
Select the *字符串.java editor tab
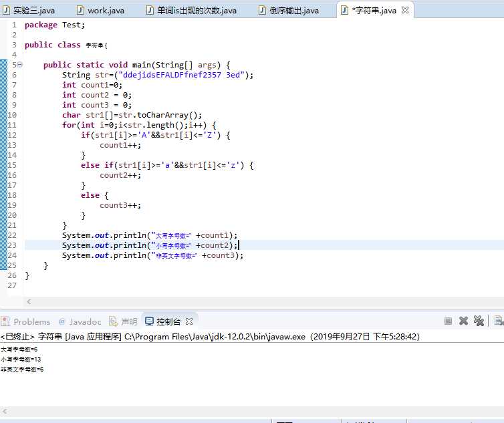374,11
